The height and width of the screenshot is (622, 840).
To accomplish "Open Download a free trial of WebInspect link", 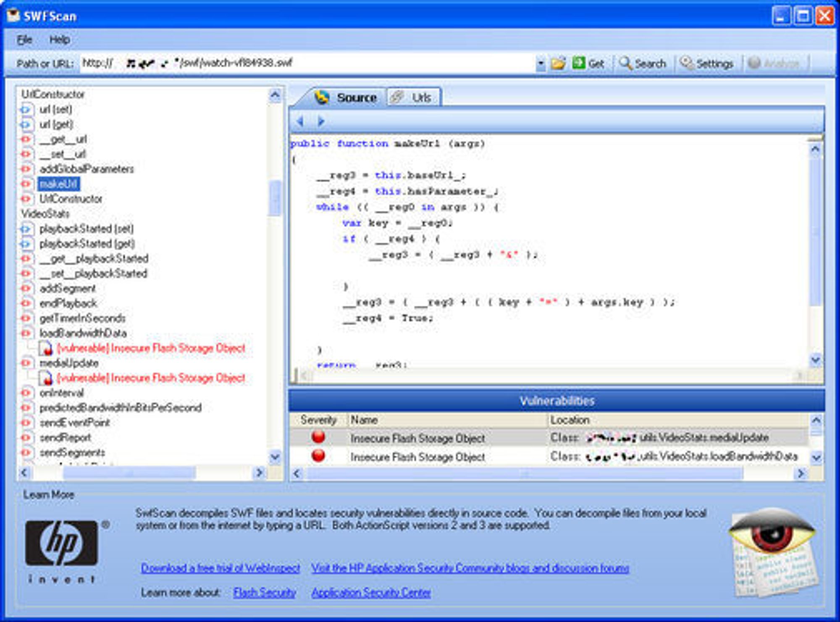I will click(x=220, y=568).
